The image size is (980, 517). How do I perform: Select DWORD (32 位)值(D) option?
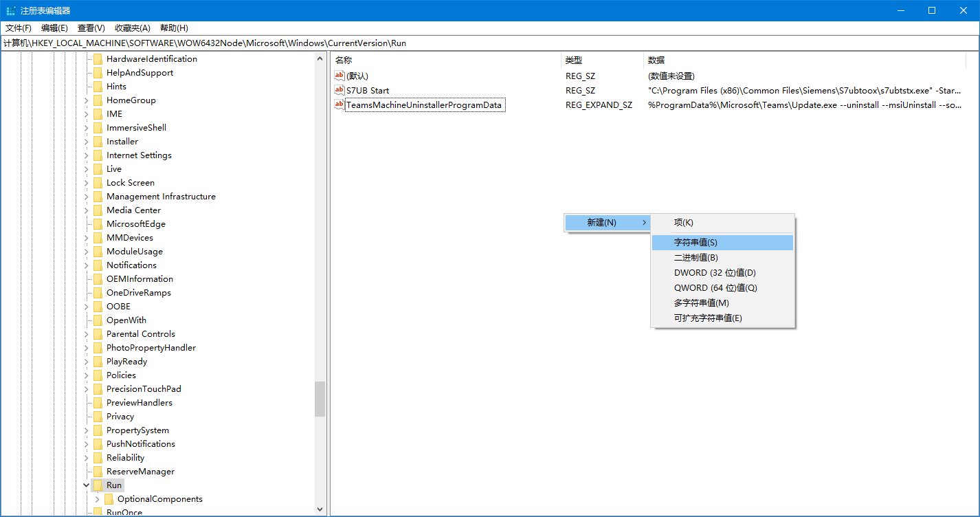(723, 273)
